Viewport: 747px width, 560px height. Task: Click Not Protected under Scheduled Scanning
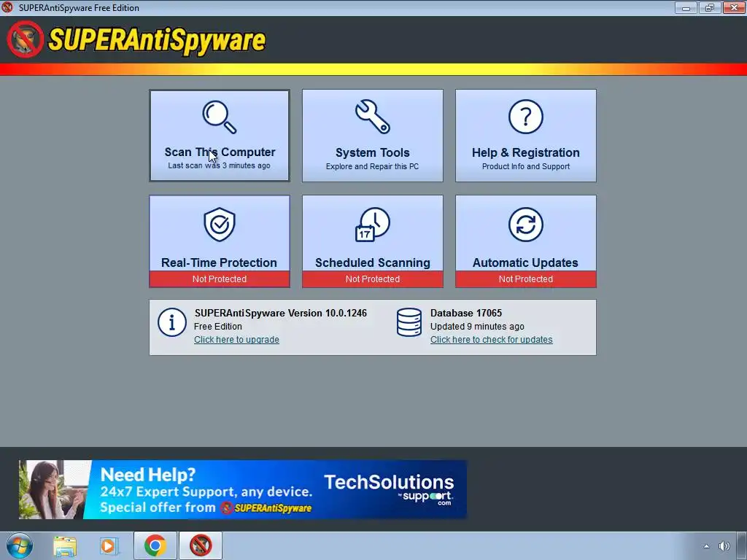click(373, 279)
